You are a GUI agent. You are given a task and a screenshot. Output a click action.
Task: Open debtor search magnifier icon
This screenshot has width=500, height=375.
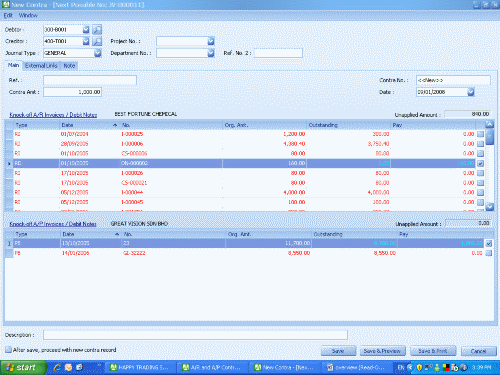[97, 30]
